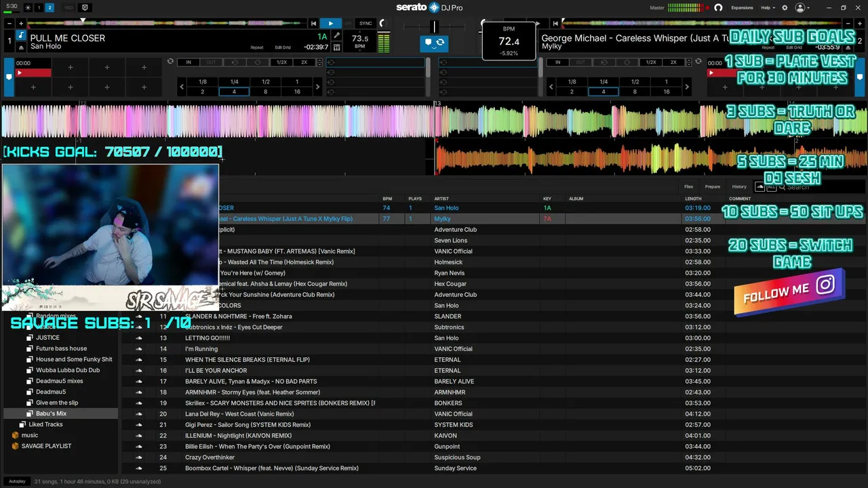Set loop IN point on deck 2
This screenshot has width=868, height=488.
pyautogui.click(x=558, y=62)
